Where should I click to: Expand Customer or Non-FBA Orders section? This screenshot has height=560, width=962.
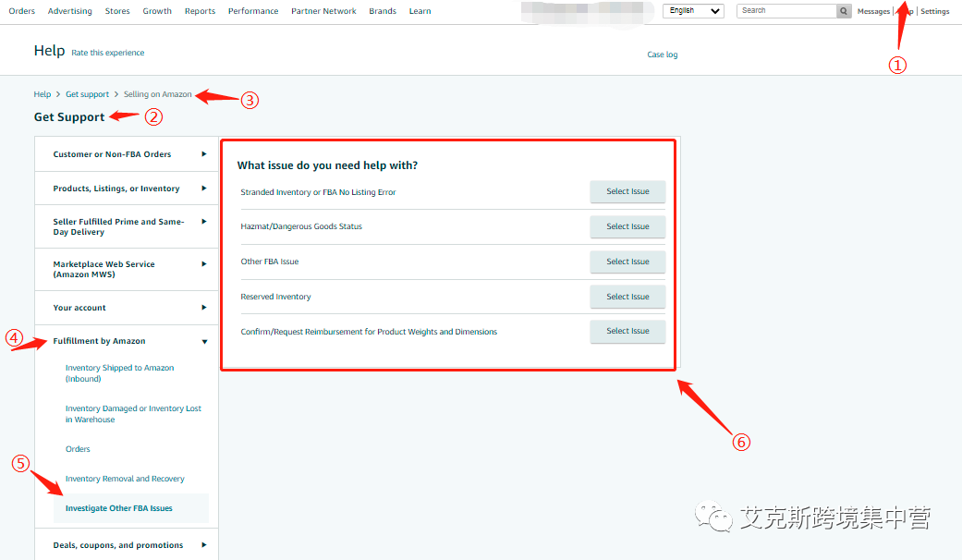[126, 154]
